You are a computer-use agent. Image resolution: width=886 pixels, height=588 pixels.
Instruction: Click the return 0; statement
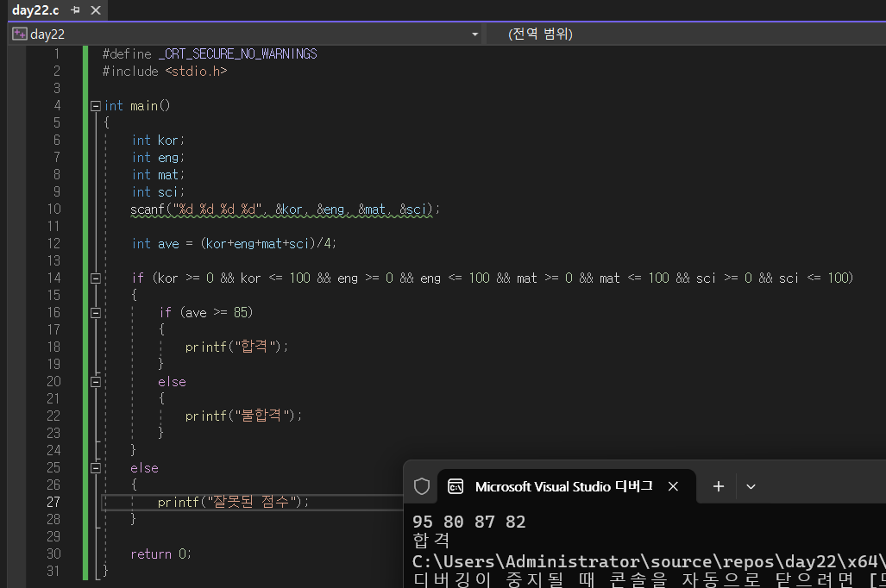point(161,554)
